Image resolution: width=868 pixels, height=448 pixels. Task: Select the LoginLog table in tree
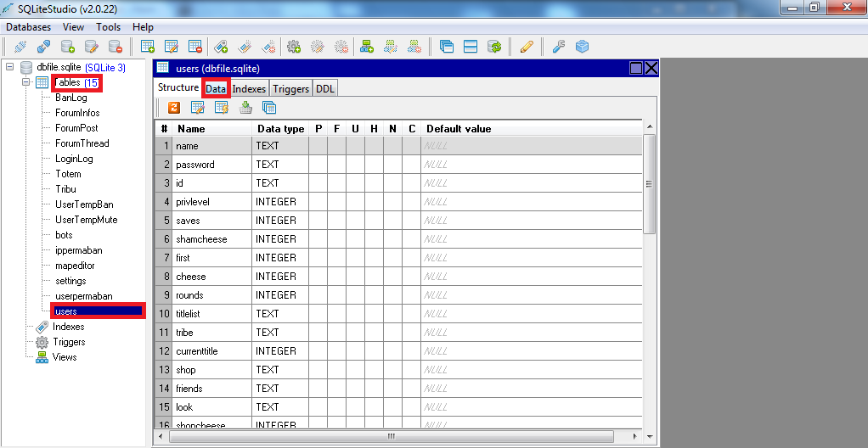coord(74,159)
